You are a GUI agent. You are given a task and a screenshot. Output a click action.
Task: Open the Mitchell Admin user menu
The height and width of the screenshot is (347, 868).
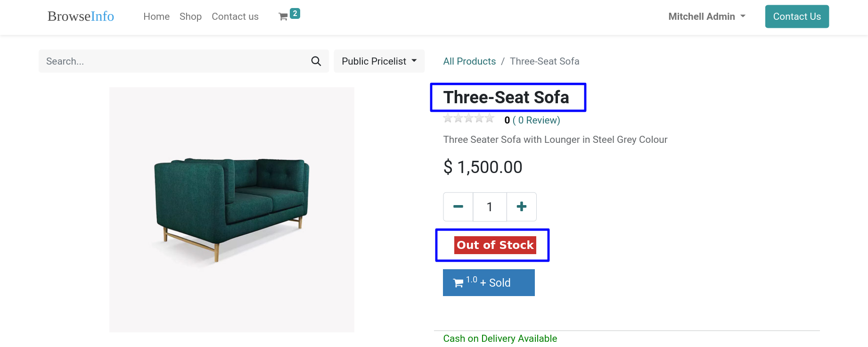[x=707, y=17]
